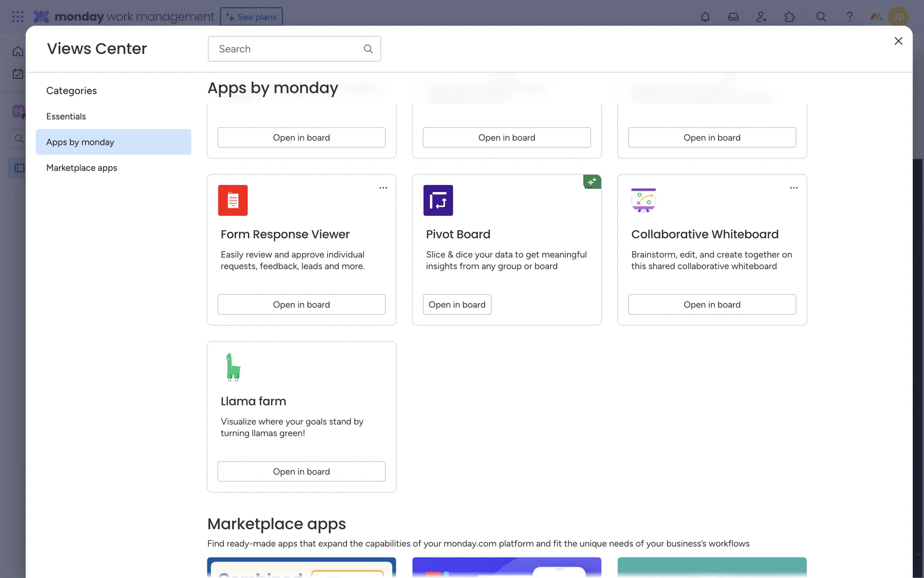
Task: Click the invite members icon
Action: [x=761, y=17]
